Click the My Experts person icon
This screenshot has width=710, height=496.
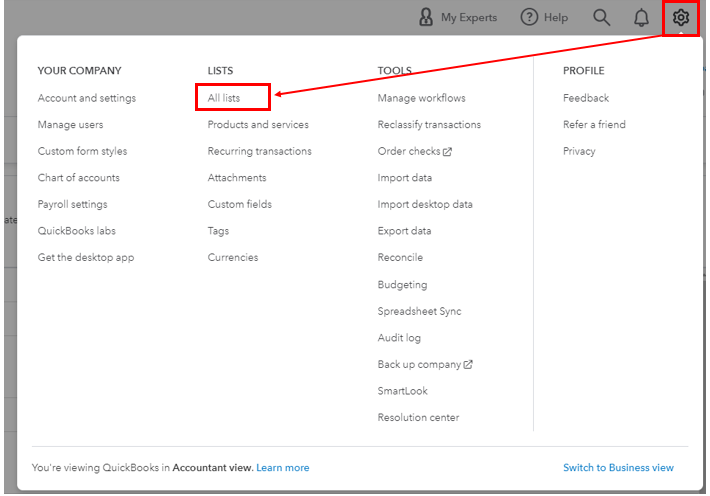[427, 17]
